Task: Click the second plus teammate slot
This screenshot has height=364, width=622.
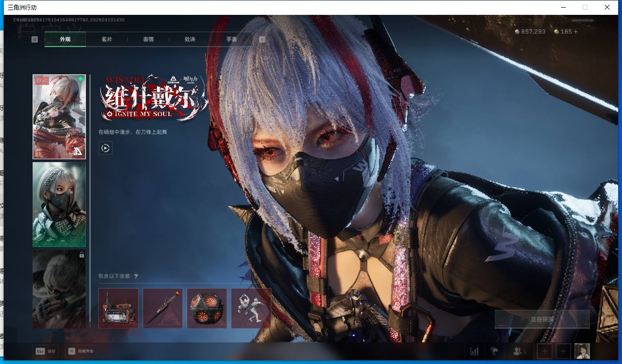Action: [563, 352]
